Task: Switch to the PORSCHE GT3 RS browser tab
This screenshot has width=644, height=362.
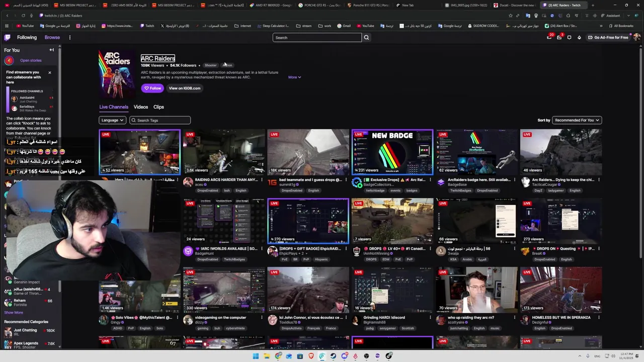Action: coord(319,5)
